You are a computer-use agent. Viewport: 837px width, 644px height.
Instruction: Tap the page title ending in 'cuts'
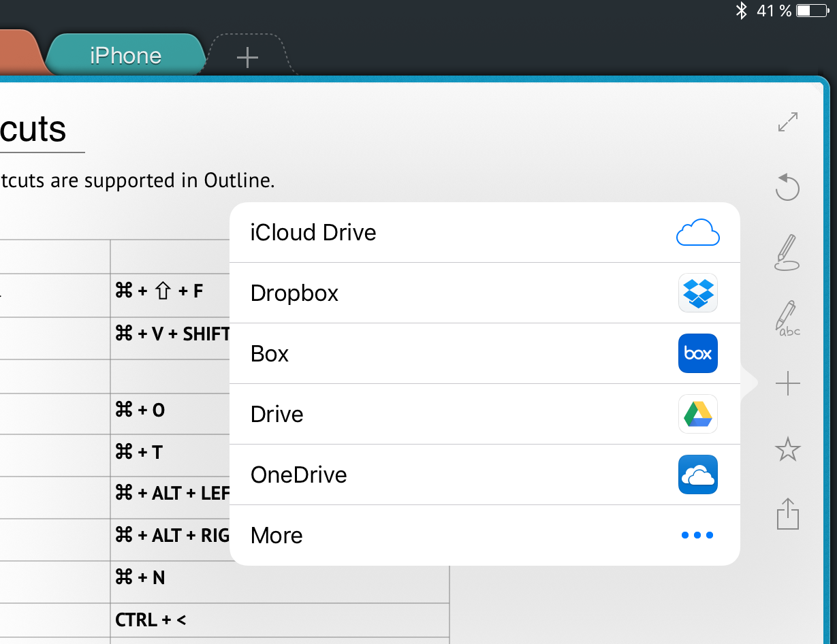(33, 129)
